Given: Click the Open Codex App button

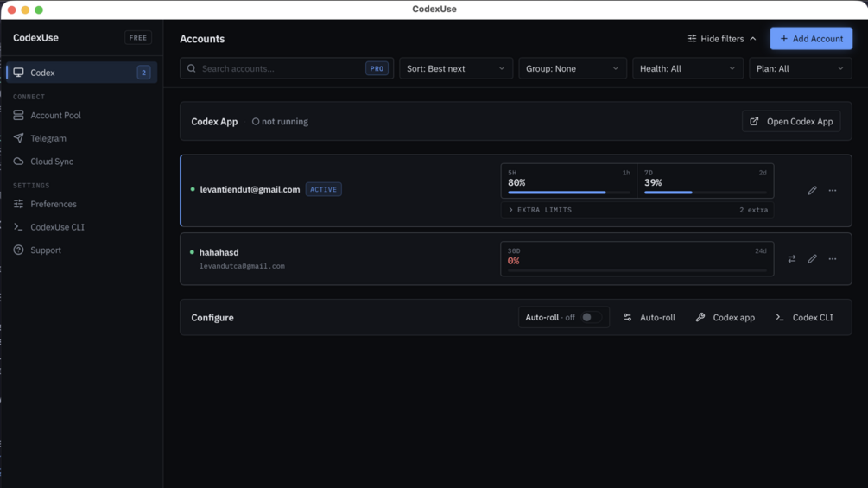Looking at the screenshot, I should (791, 121).
